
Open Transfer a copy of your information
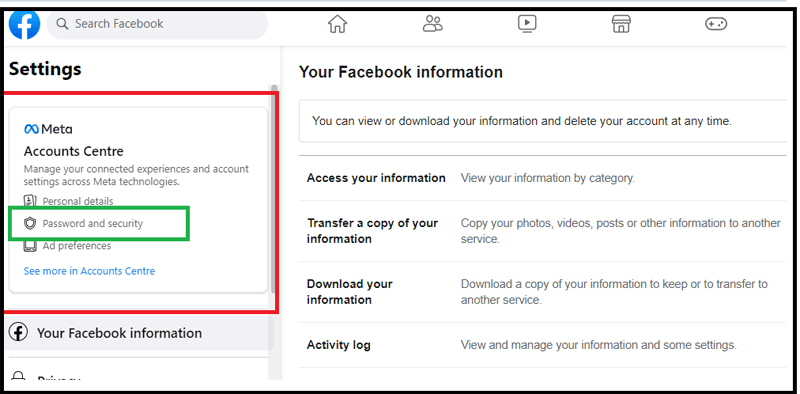pos(542,231)
